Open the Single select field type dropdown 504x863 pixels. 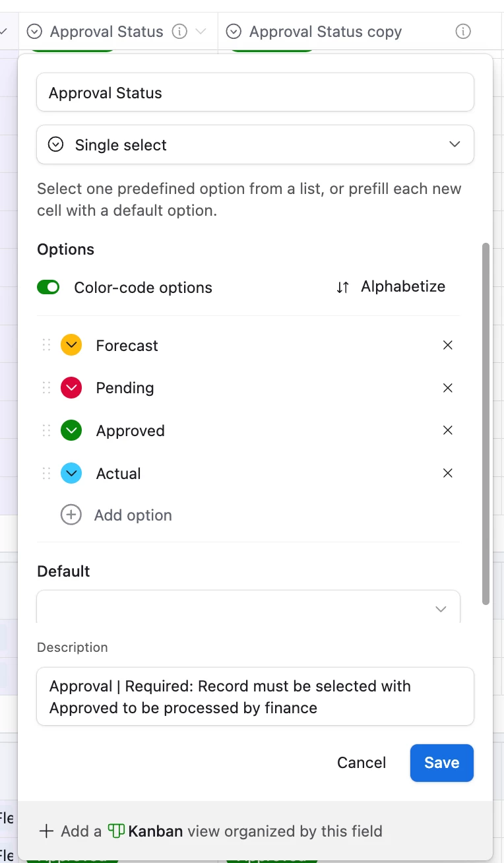point(255,144)
